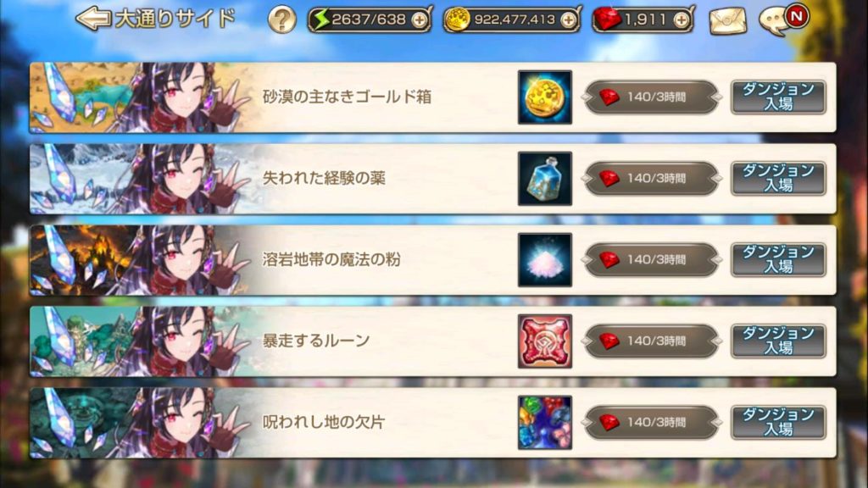The height and width of the screenshot is (488, 868).
Task: Enter the 砂漠の主なきゴールド箱 dungeon
Action: (778, 97)
